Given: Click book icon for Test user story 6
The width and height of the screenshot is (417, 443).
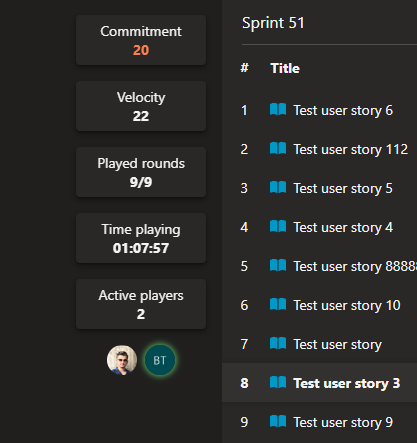Looking at the screenshot, I should click(278, 109).
